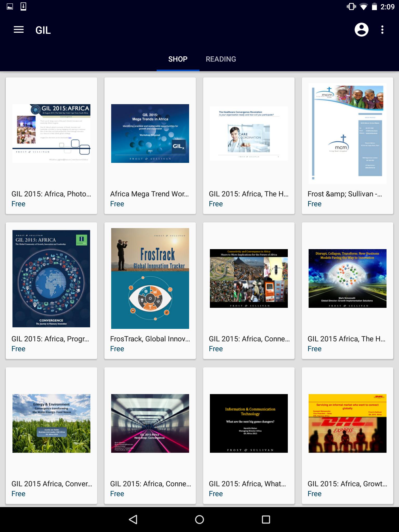Select title 'GIL 2015: Africa, What...'

247,484
